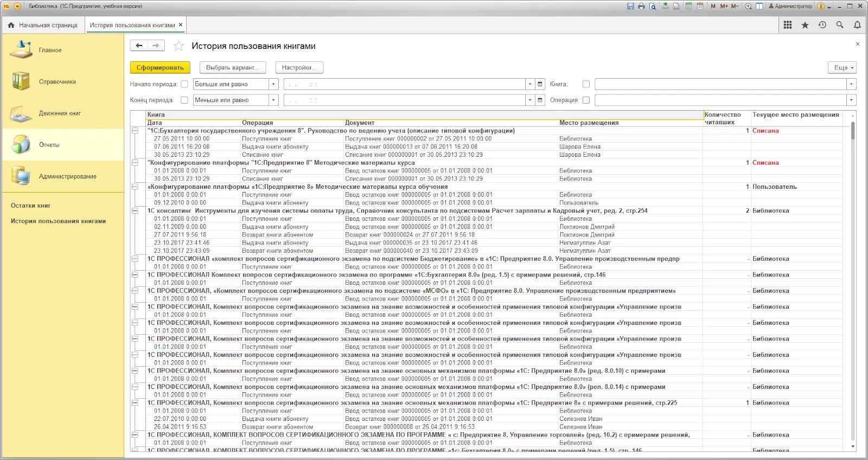
Task: Add report to favorites with the outline star
Action: tap(178, 46)
